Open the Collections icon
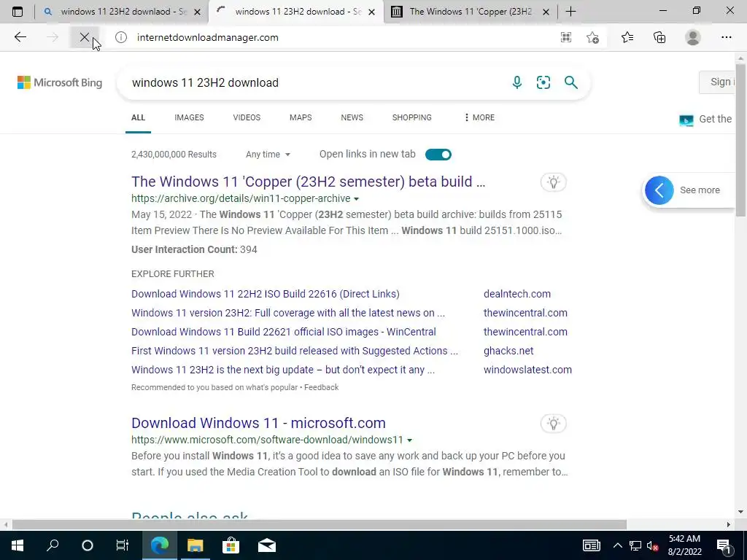747x560 pixels. click(659, 37)
